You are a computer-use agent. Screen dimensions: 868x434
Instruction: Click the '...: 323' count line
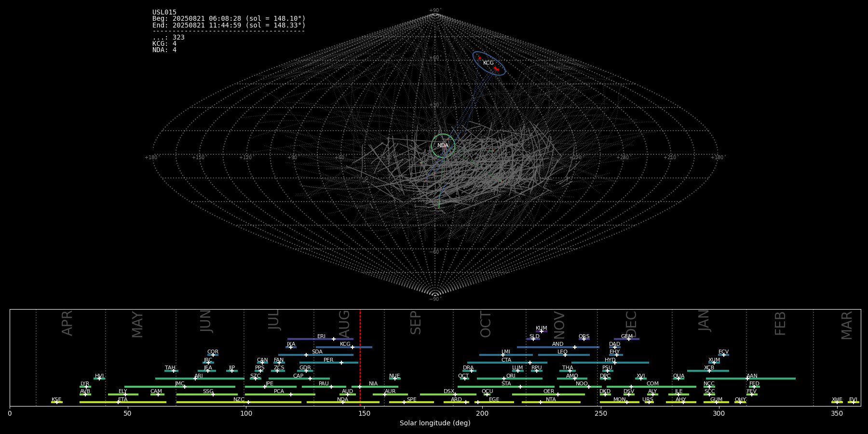pyautogui.click(x=168, y=38)
